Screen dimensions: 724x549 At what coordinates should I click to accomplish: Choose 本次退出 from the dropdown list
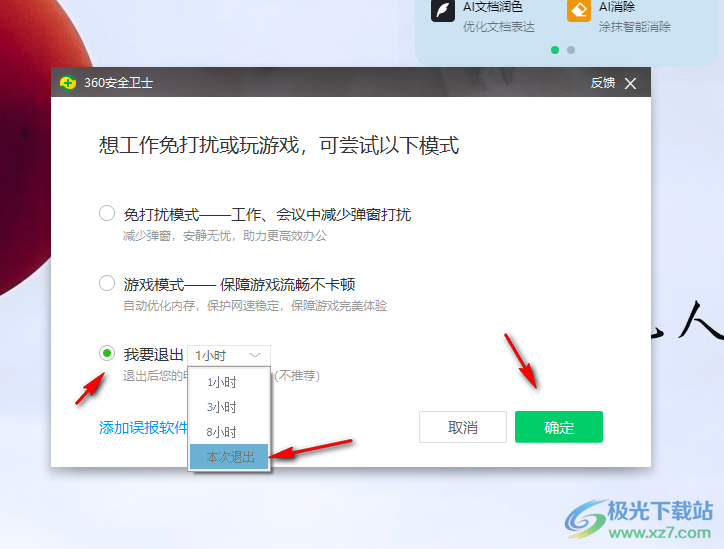229,457
